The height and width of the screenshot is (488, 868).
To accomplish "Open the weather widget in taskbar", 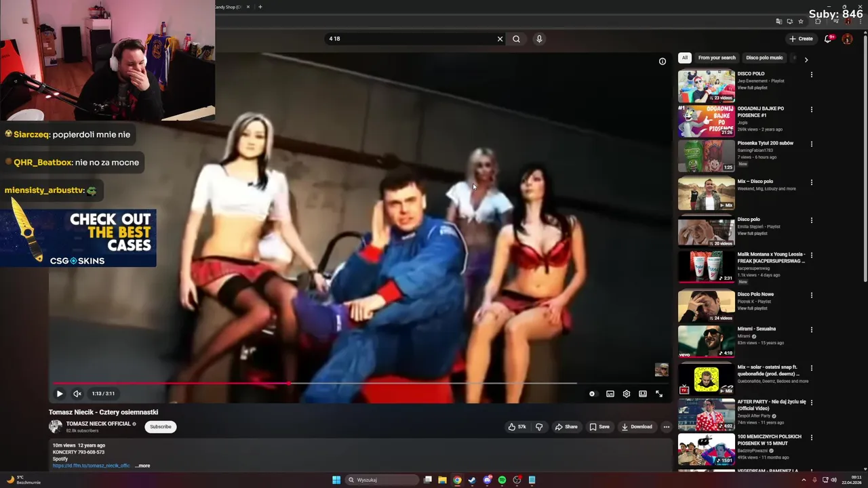I will point(24,480).
